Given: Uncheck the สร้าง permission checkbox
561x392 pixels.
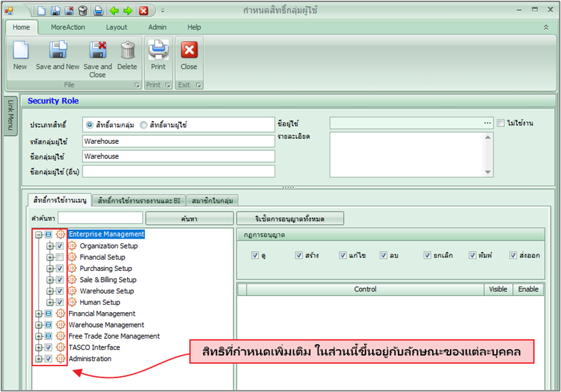Looking at the screenshot, I should pos(299,255).
